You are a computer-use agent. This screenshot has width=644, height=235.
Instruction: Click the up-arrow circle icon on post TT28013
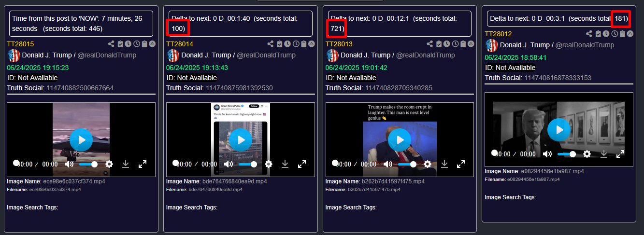(471, 43)
